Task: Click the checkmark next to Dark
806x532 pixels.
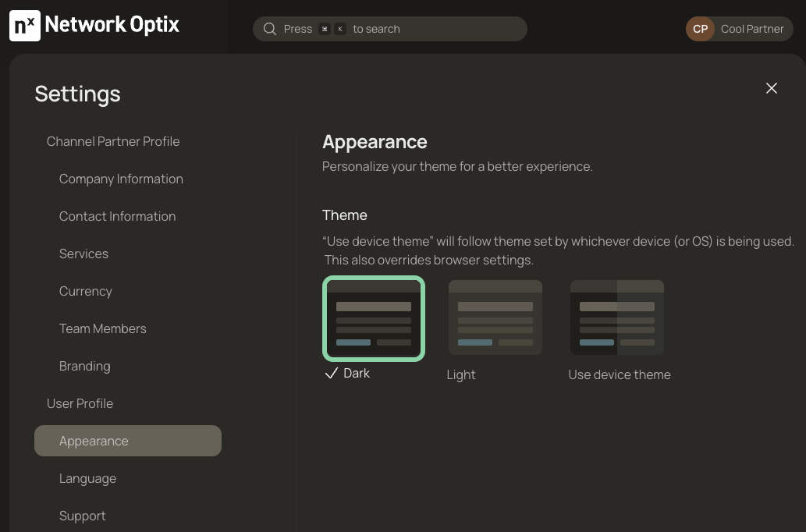Action: [332, 373]
